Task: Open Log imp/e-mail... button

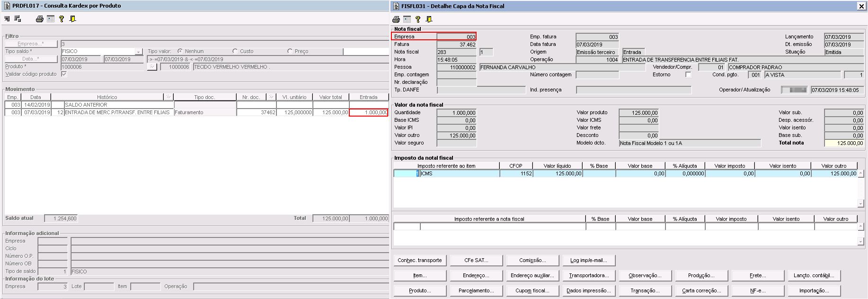Action: pos(589,260)
